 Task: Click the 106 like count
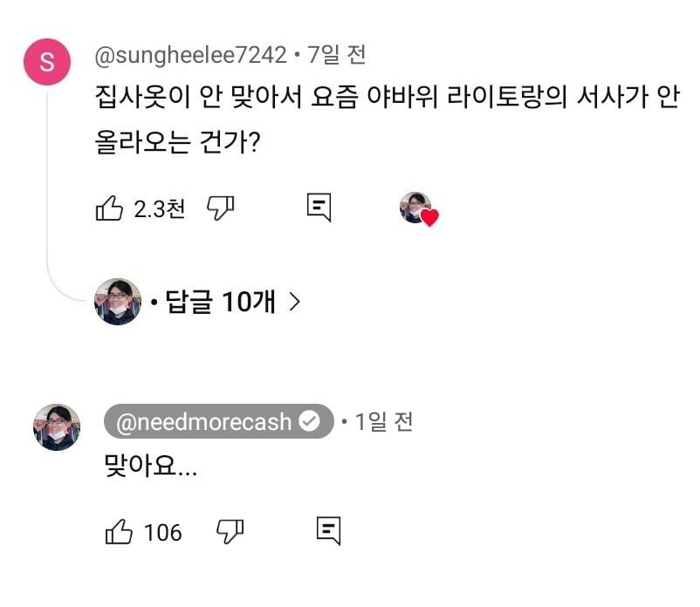click(162, 532)
